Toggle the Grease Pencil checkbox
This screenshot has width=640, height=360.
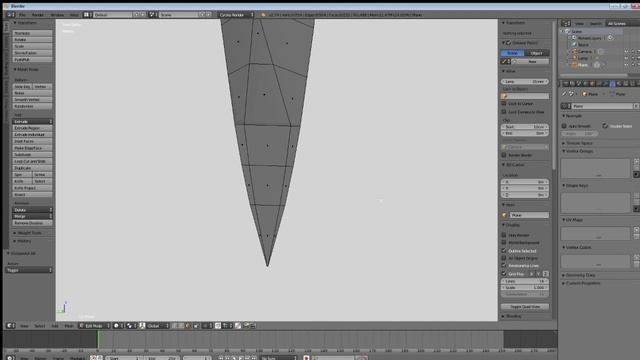click(509, 43)
